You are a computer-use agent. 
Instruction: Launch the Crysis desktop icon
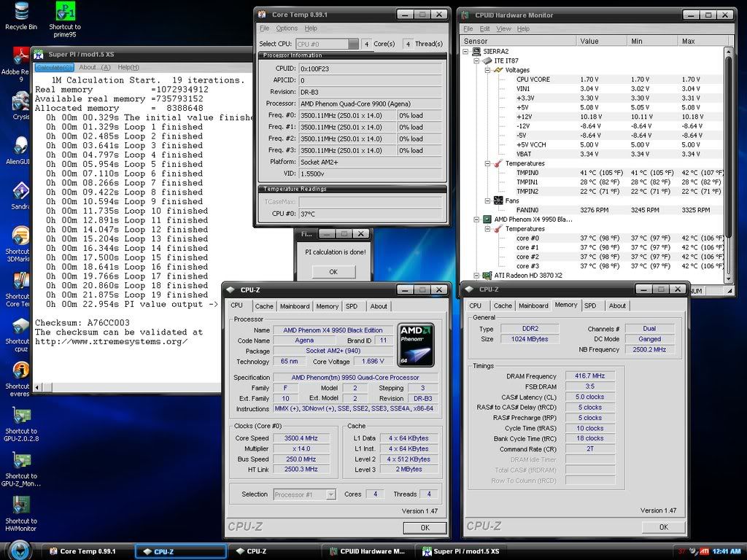(x=20, y=101)
